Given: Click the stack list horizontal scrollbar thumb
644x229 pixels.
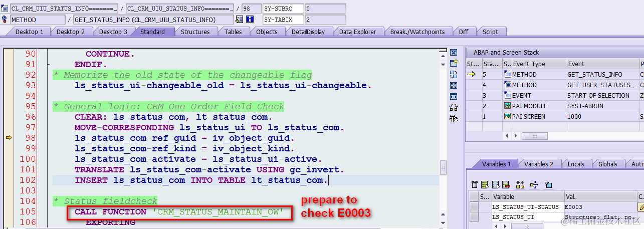Looking at the screenshot, I should pyautogui.click(x=534, y=136).
